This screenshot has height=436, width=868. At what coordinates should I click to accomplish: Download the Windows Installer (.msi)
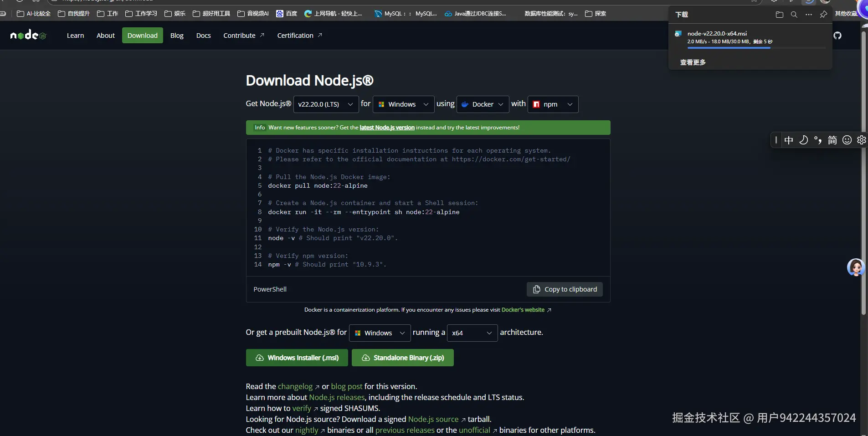[297, 358]
